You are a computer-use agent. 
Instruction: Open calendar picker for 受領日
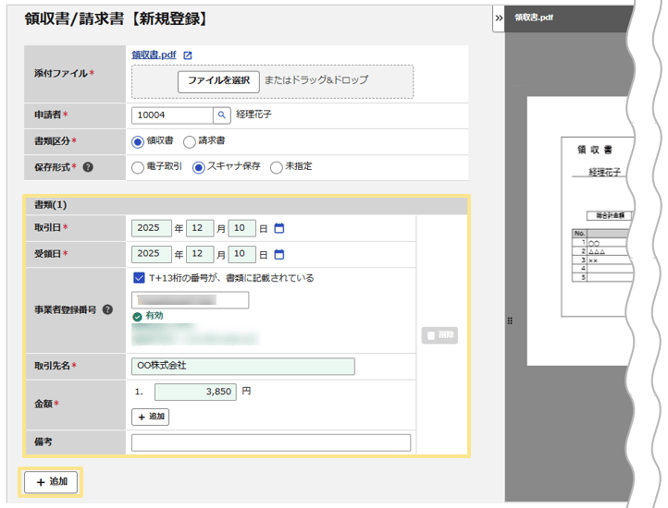coord(279,254)
